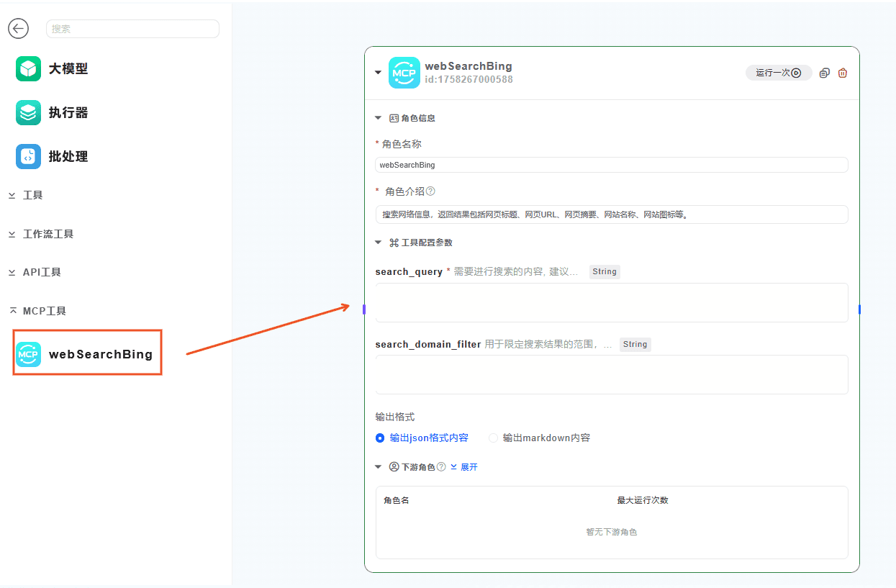Viewport: 896px width, 588px height.
Task: Focus the 搜索 search box
Action: [x=132, y=29]
